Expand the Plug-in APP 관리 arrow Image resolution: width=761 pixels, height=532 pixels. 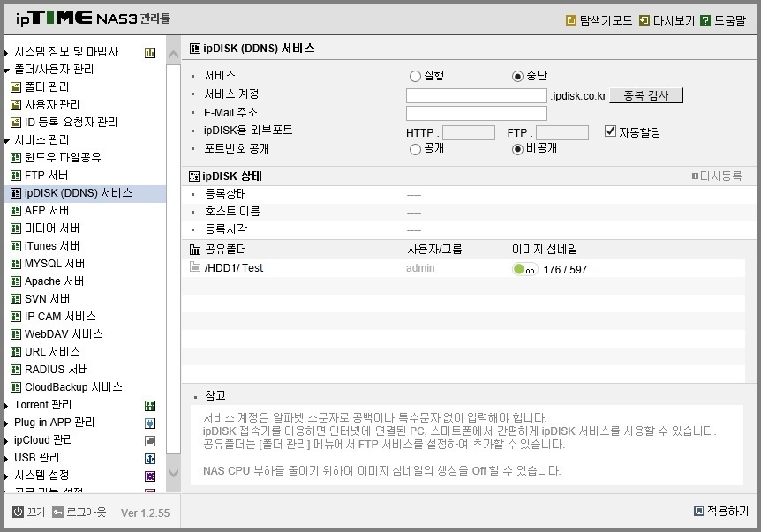[x=6, y=423]
